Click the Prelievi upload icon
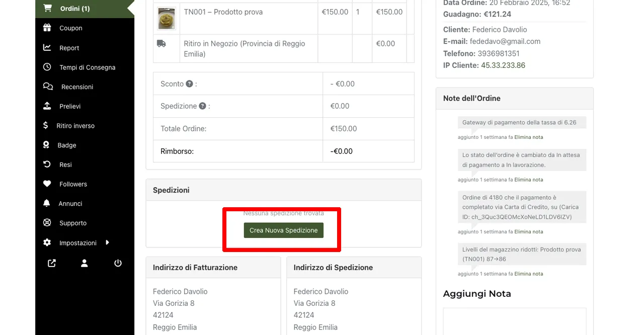The width and height of the screenshot is (644, 335). (x=47, y=106)
